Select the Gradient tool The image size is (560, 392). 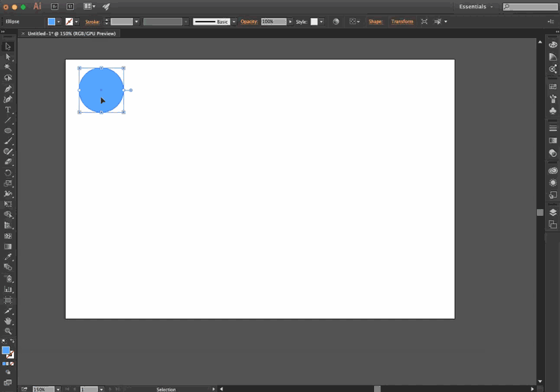(8, 246)
